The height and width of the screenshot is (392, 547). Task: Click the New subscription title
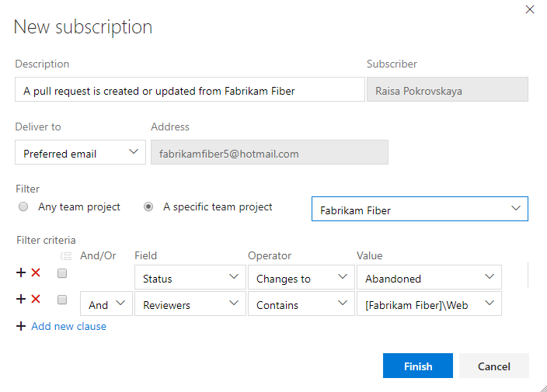click(x=83, y=27)
